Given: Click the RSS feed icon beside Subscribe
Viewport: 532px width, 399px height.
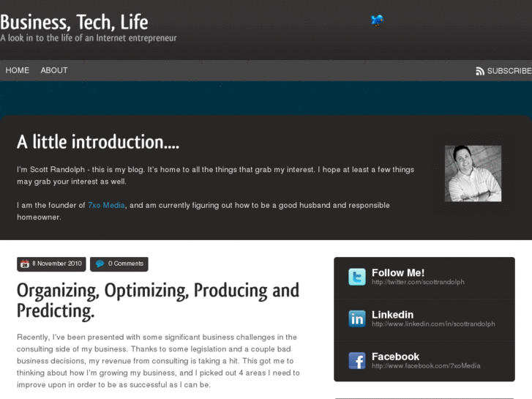Looking at the screenshot, I should tap(480, 71).
